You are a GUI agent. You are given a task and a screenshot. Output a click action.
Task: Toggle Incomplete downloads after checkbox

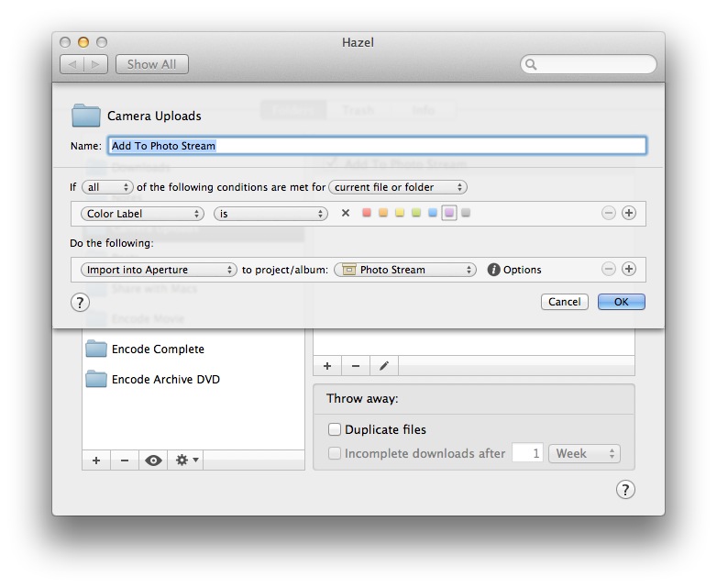pyautogui.click(x=335, y=453)
